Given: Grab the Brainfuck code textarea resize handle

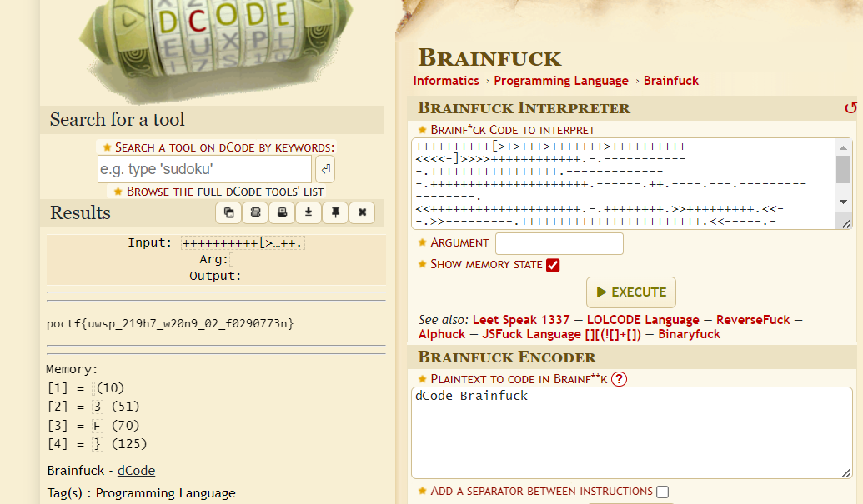Looking at the screenshot, I should (846, 224).
